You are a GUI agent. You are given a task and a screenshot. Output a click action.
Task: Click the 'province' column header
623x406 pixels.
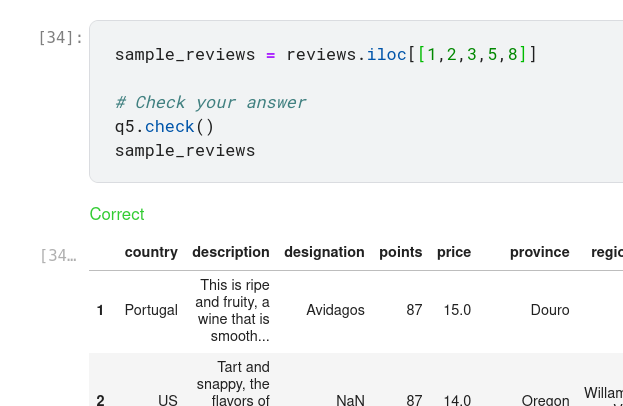[539, 252]
